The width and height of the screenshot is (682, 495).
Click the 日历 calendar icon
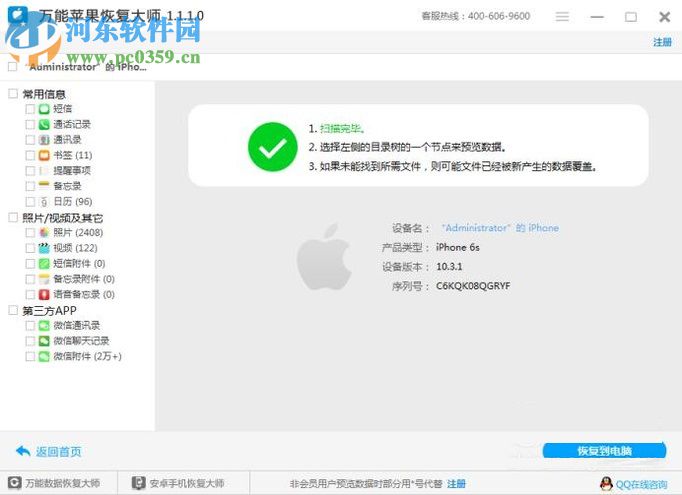point(44,201)
